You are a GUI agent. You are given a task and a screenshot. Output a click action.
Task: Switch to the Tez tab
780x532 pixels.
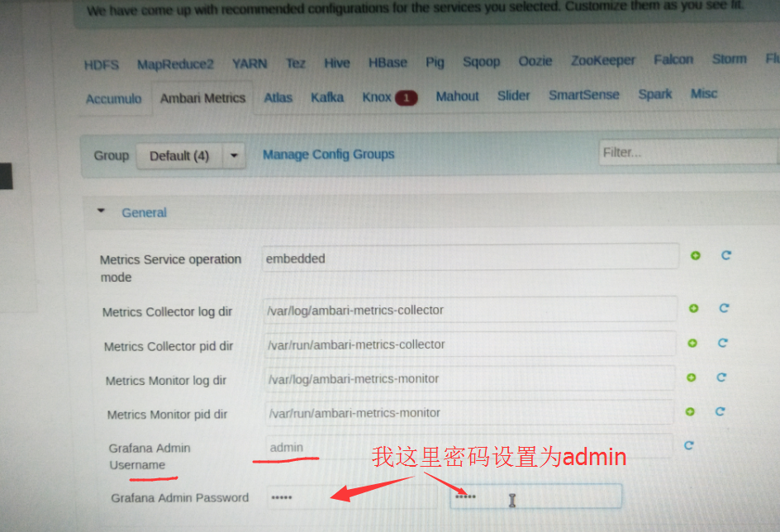tap(296, 63)
